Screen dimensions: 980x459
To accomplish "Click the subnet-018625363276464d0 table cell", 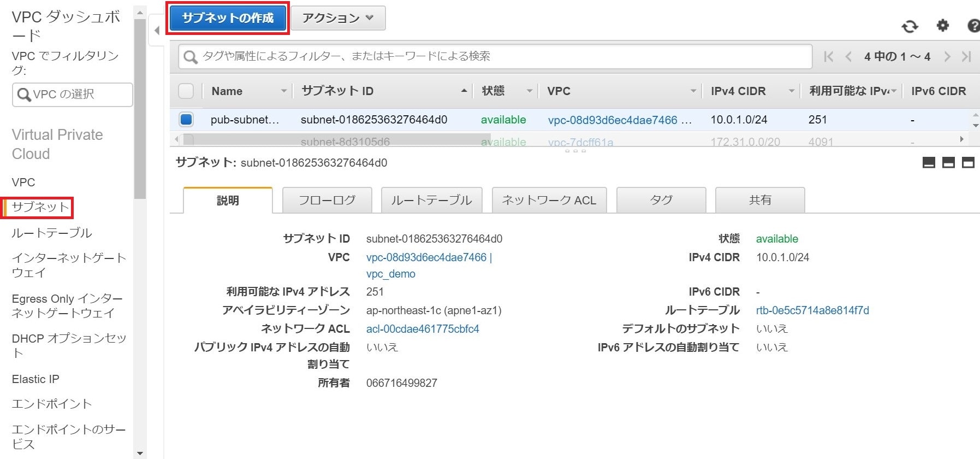I will pos(374,120).
